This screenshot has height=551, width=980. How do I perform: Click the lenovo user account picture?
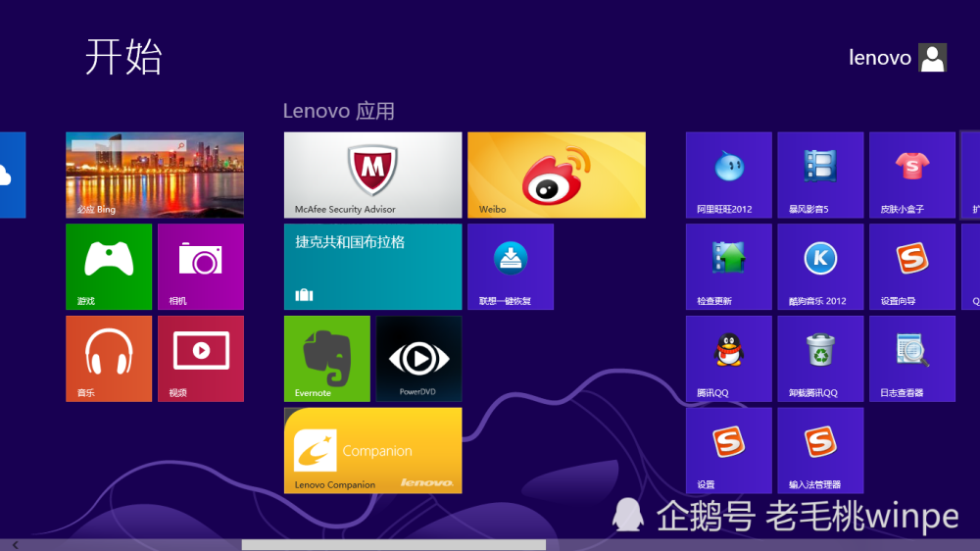tap(933, 58)
